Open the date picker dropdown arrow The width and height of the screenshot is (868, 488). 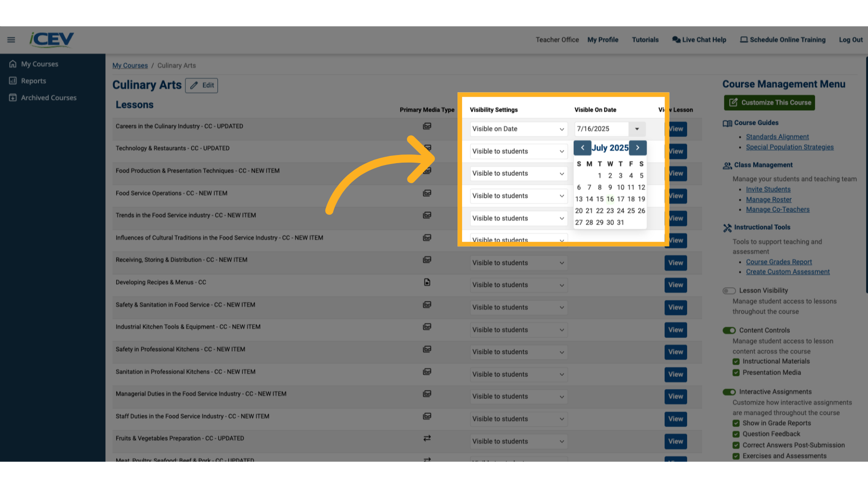click(637, 129)
